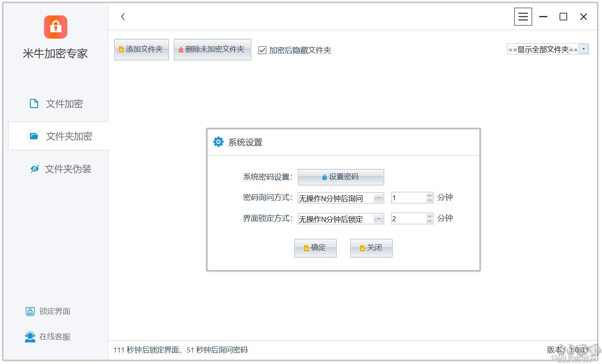602x364 pixels.
Task: Click the folder icon on 添加文件夹 button
Action: coord(121,49)
